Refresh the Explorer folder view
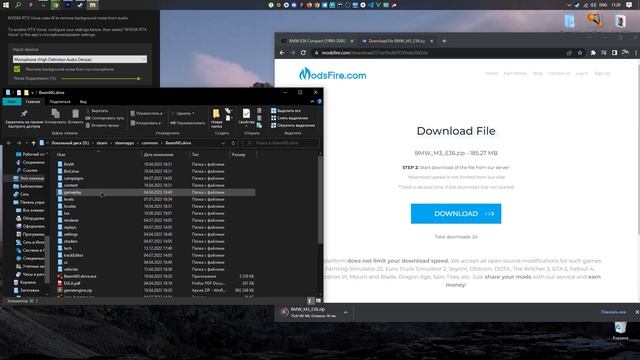The height and width of the screenshot is (360, 640). pyautogui.click(x=233, y=143)
